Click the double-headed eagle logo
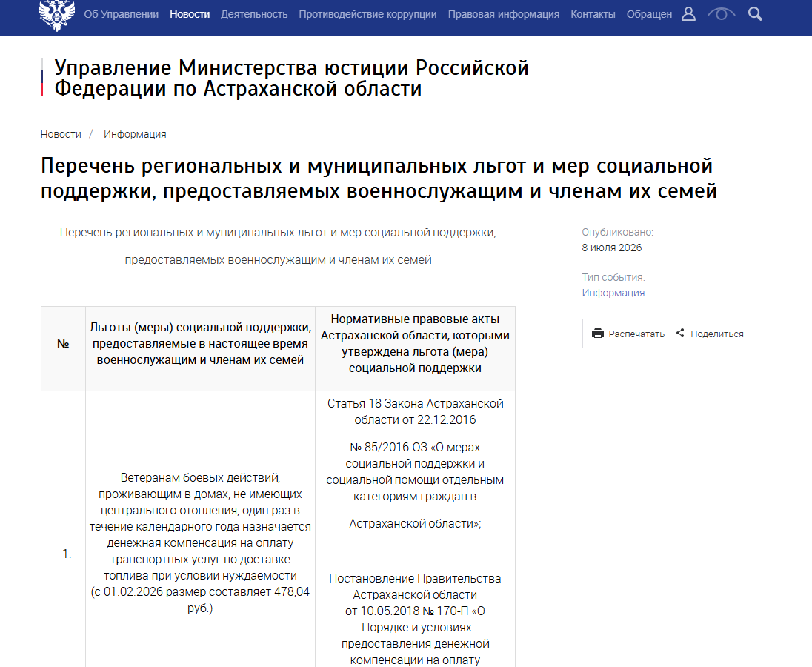 [x=57, y=15]
